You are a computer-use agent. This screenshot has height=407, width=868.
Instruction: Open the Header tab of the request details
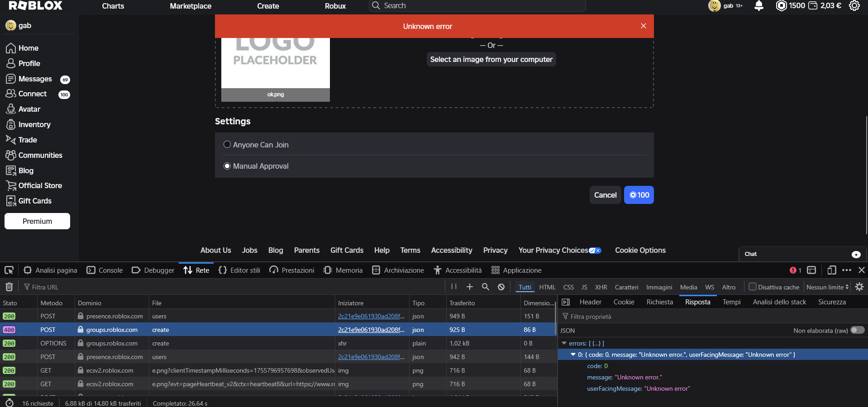(590, 302)
